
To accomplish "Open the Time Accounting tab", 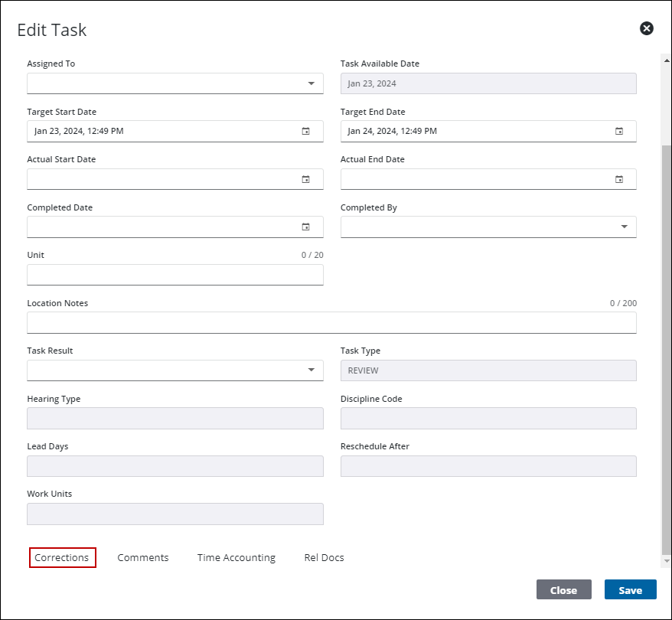I will click(x=236, y=558).
